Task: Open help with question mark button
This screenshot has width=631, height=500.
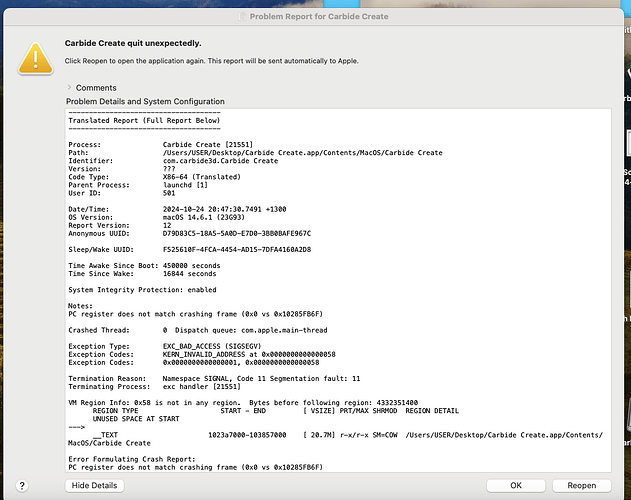Action: [x=22, y=486]
